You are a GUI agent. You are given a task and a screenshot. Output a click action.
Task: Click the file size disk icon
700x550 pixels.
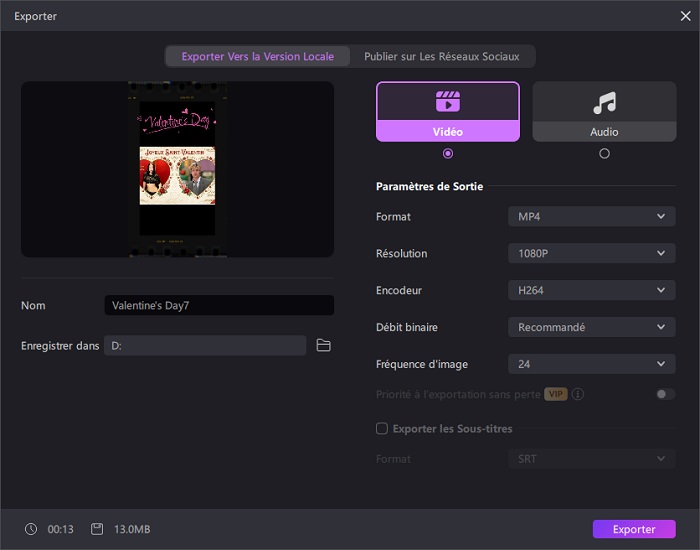(97, 529)
